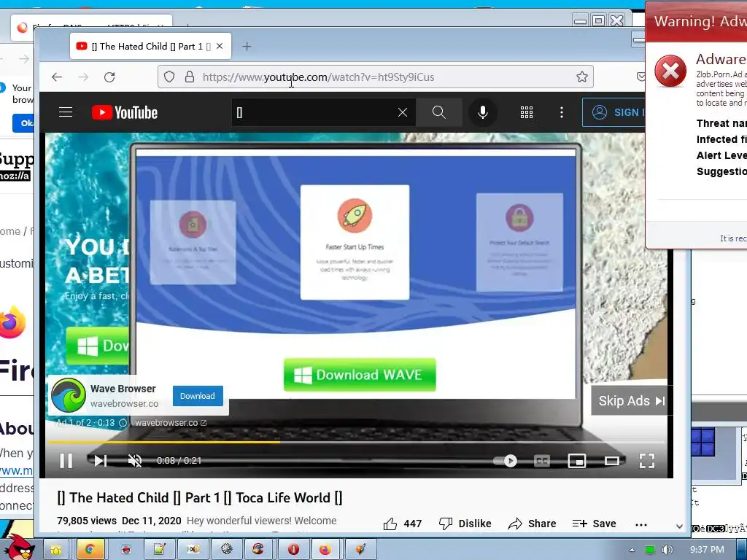Click the YouTube logo
The height and width of the screenshot is (560, 747).
pyautogui.click(x=124, y=113)
